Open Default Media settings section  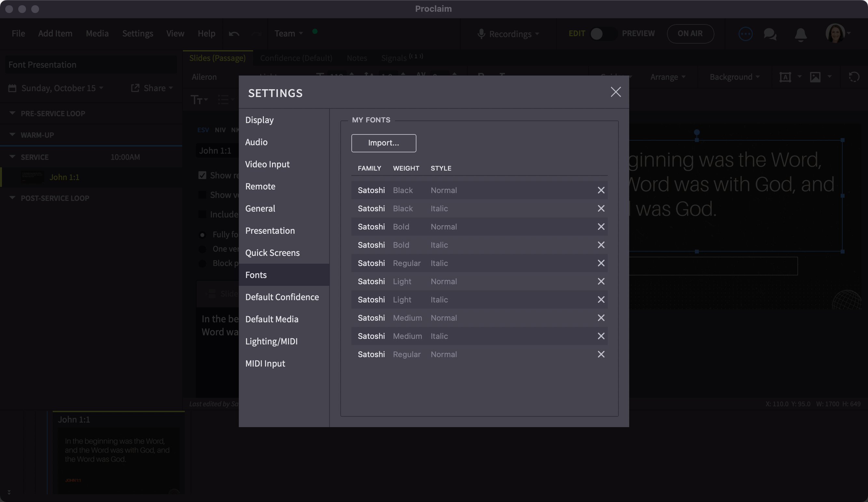(x=284, y=319)
